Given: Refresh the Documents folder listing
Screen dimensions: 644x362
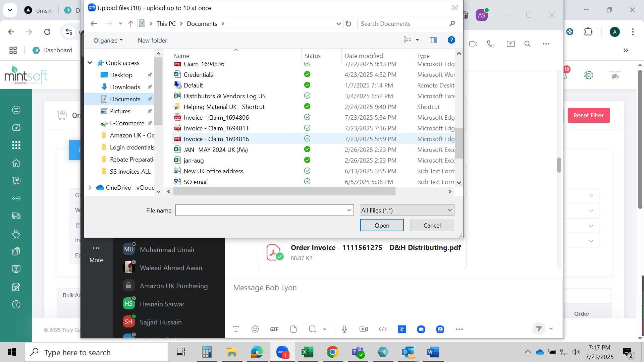Looking at the screenshot, I should pos(348,24).
